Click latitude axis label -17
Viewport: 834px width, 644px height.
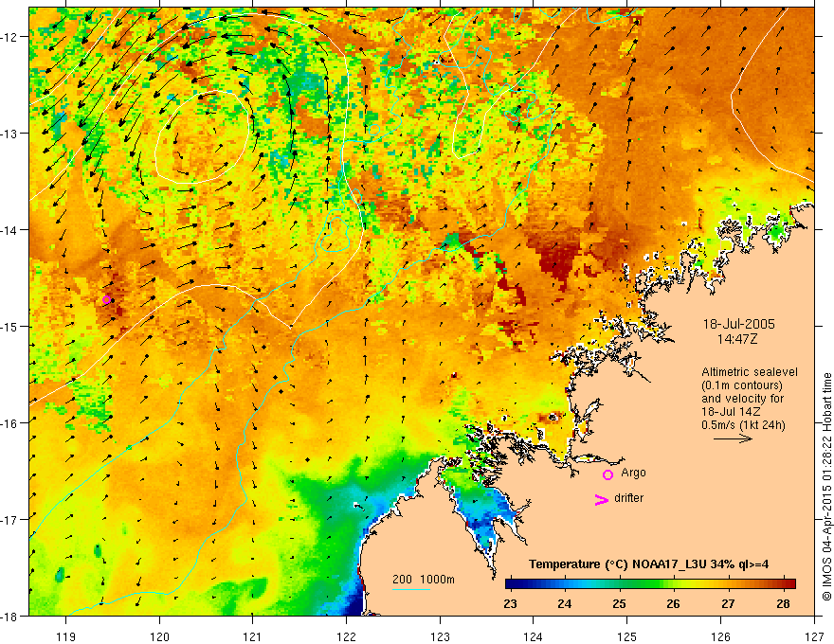click(10, 520)
